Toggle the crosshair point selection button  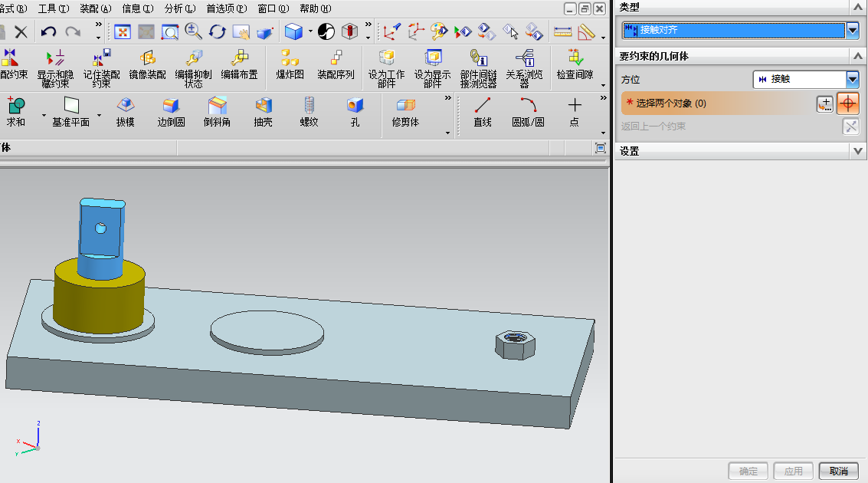pyautogui.click(x=848, y=103)
